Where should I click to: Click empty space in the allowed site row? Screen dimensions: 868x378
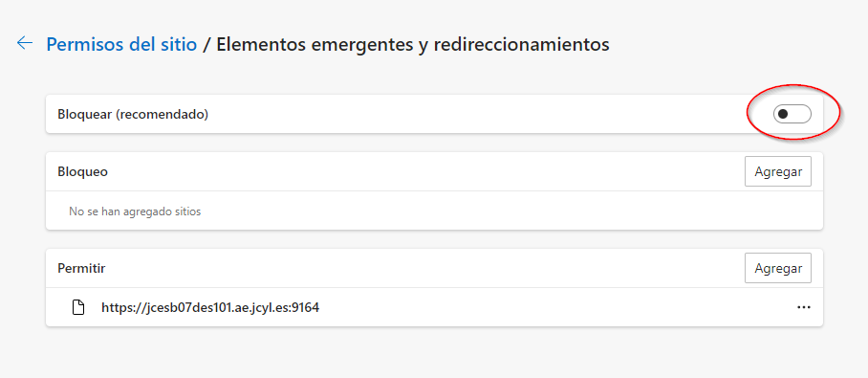tap(553, 307)
